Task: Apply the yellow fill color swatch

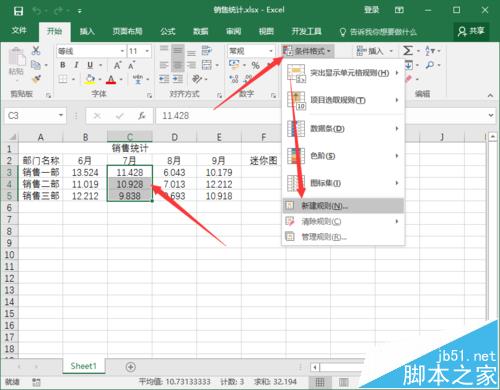Action: click(90, 79)
